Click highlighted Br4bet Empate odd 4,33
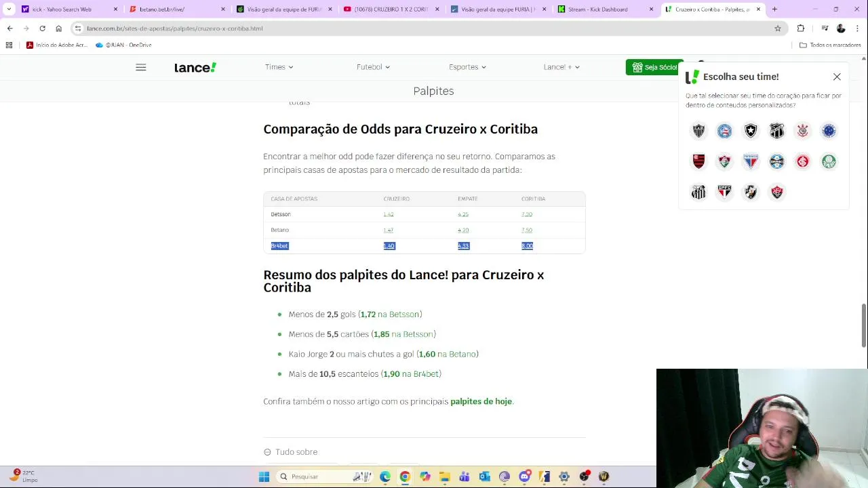 click(463, 246)
